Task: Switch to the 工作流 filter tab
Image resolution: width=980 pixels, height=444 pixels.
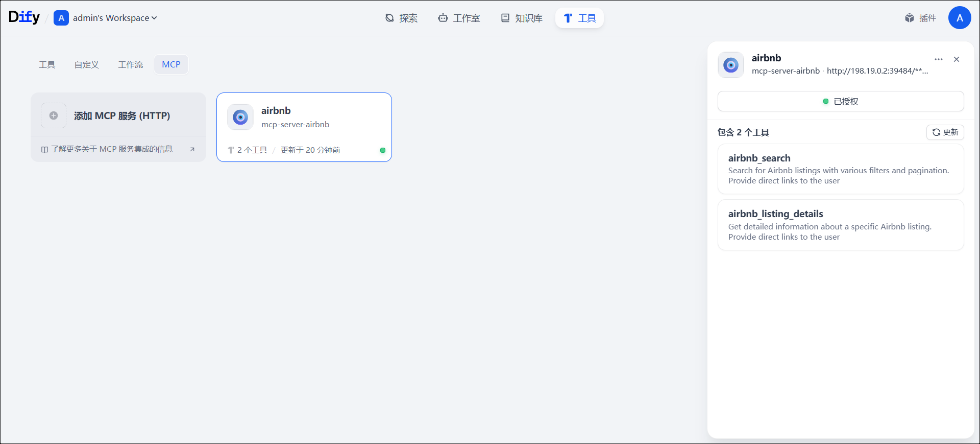Action: 131,64
